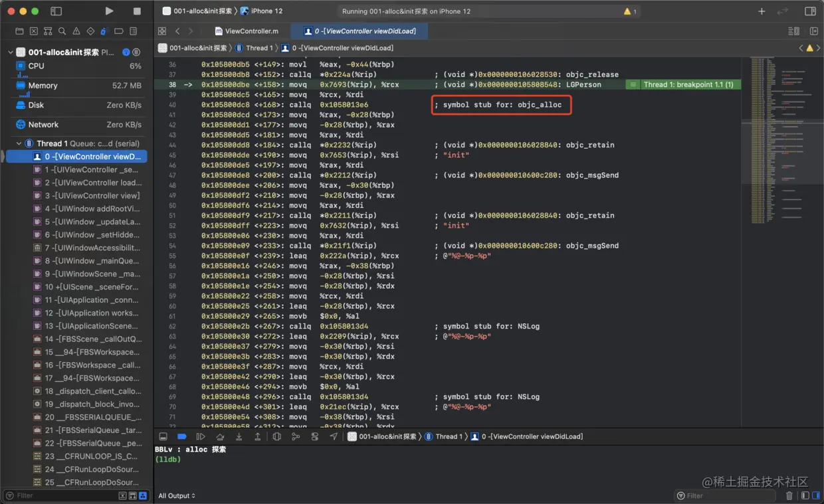824x504 pixels.
Task: Deactivate breakpoints blue toggle
Action: (x=181, y=436)
